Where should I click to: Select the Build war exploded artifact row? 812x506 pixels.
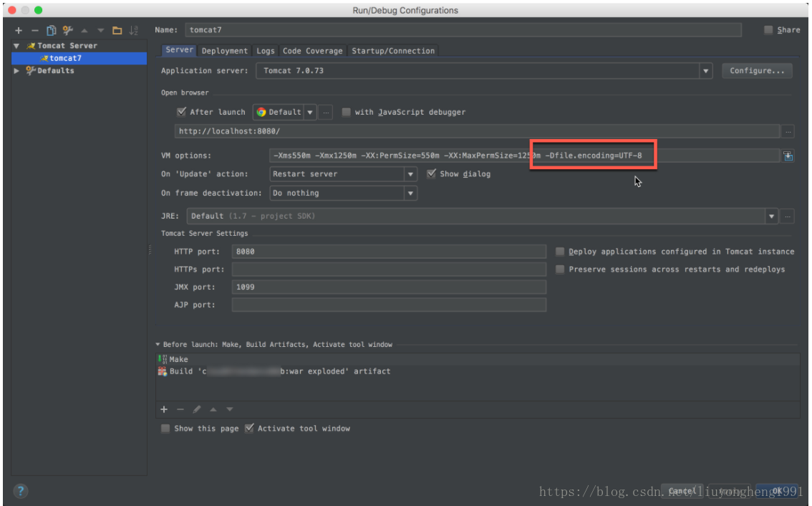[x=478, y=371]
